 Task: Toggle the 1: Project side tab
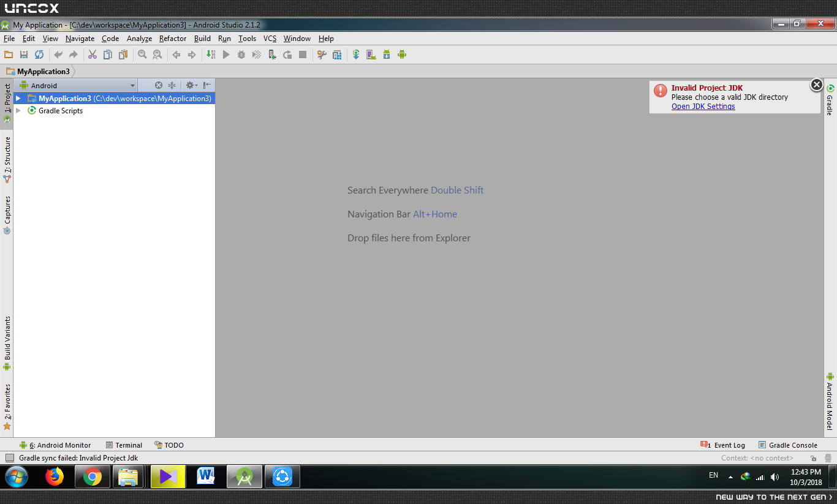[7, 103]
